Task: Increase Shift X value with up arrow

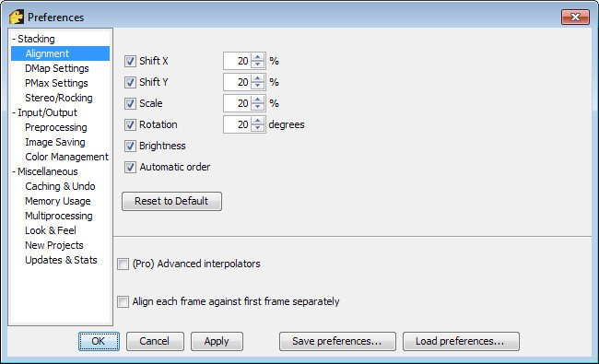Action: (x=258, y=57)
